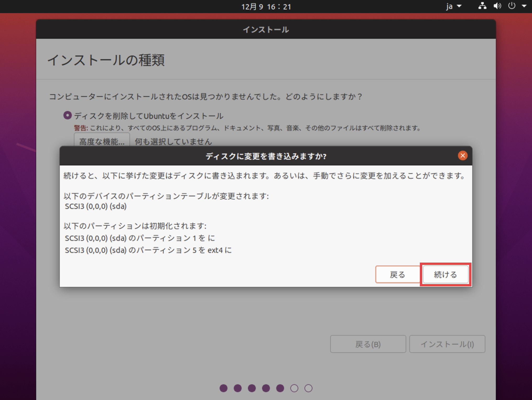Click the power icon in top bar
Image resolution: width=532 pixels, height=400 pixels.
pos(512,6)
